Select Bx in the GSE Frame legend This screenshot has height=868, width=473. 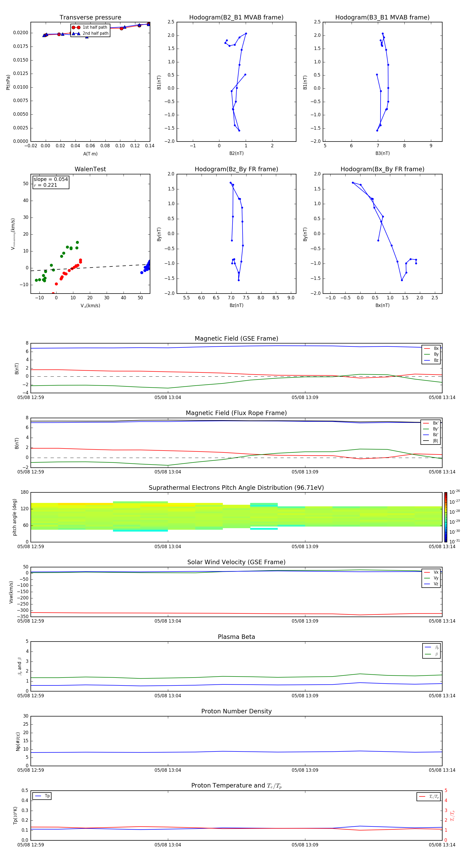431,349
